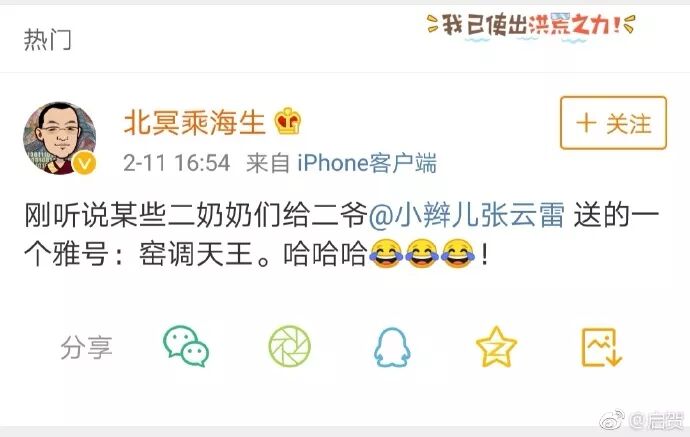Click the 2-11 16:54 timestamp
Viewport: 690px width, 437px height.
[x=177, y=163]
